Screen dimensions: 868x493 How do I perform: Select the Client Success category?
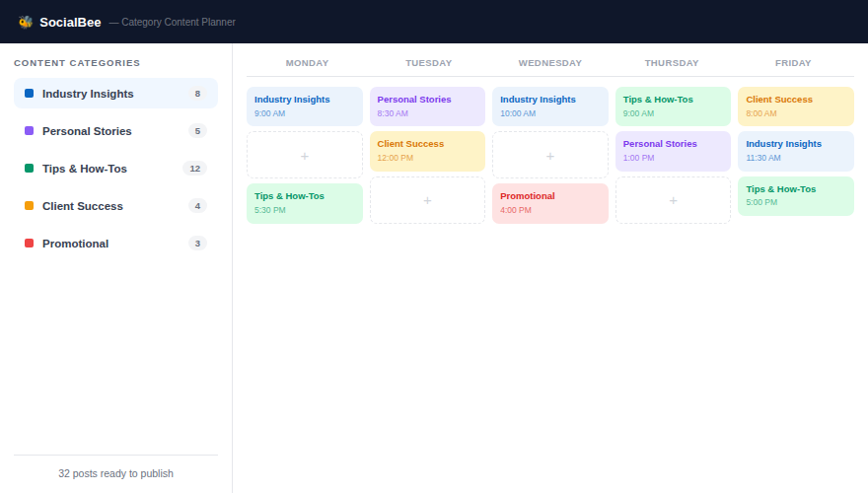click(83, 206)
